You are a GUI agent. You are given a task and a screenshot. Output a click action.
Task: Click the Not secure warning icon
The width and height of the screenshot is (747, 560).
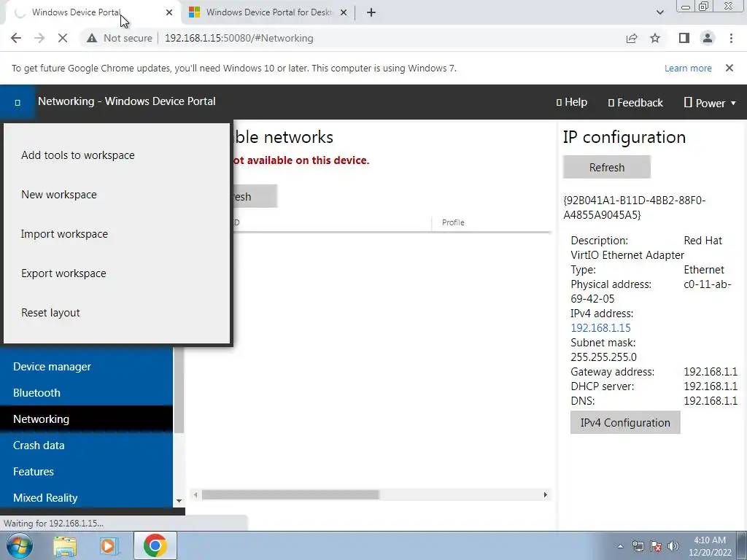point(91,38)
